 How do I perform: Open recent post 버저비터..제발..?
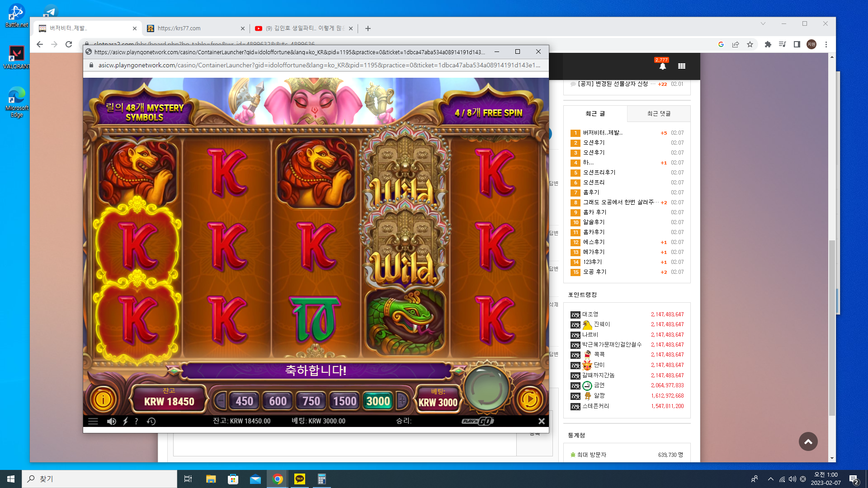pos(603,133)
